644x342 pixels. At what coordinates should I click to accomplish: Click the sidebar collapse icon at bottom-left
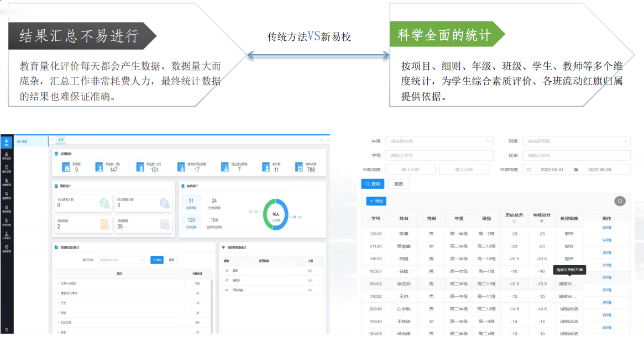tap(7, 329)
